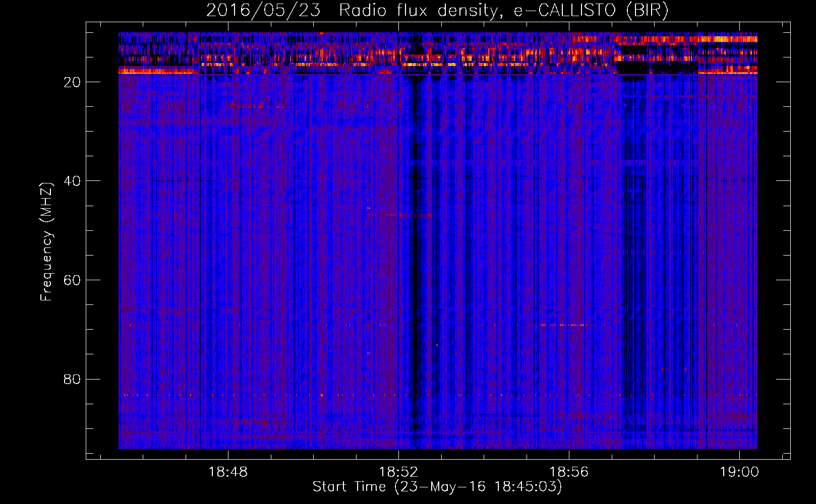Image resolution: width=816 pixels, height=504 pixels.
Task: Click the 80 MHz frequency tick label
Action: pos(72,379)
